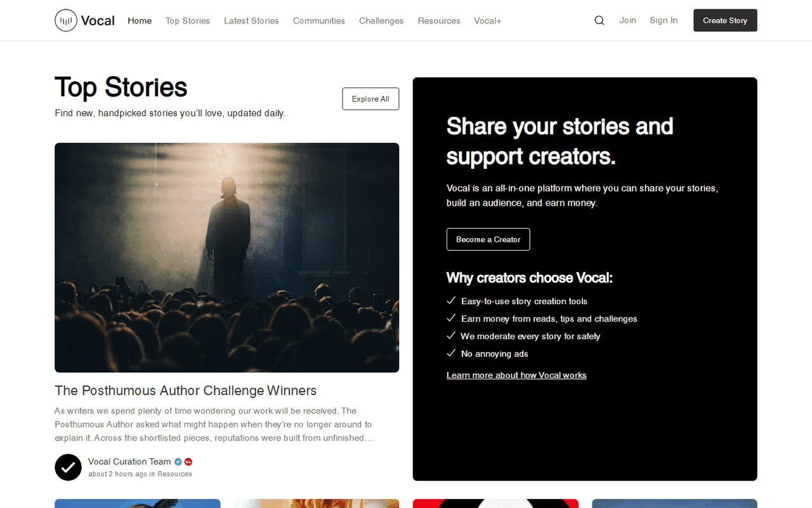
Task: Open the Latest Stories menu item
Action: 251,20
